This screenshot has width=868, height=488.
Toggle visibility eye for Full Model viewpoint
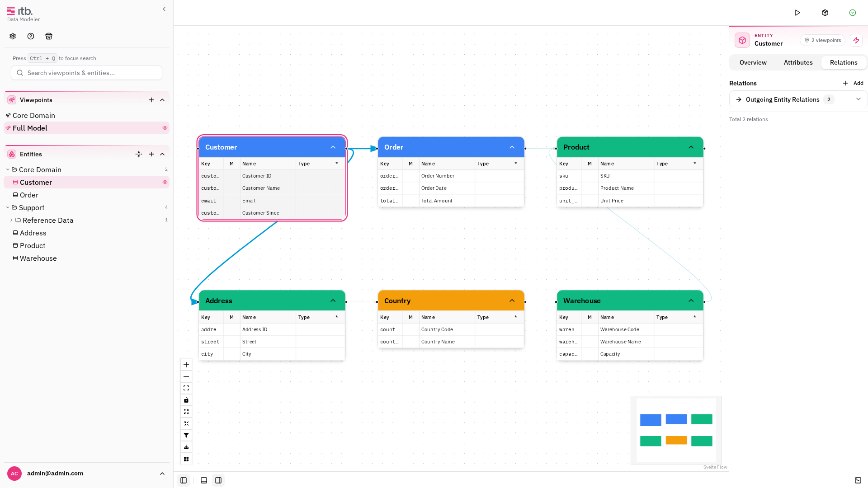pos(165,128)
